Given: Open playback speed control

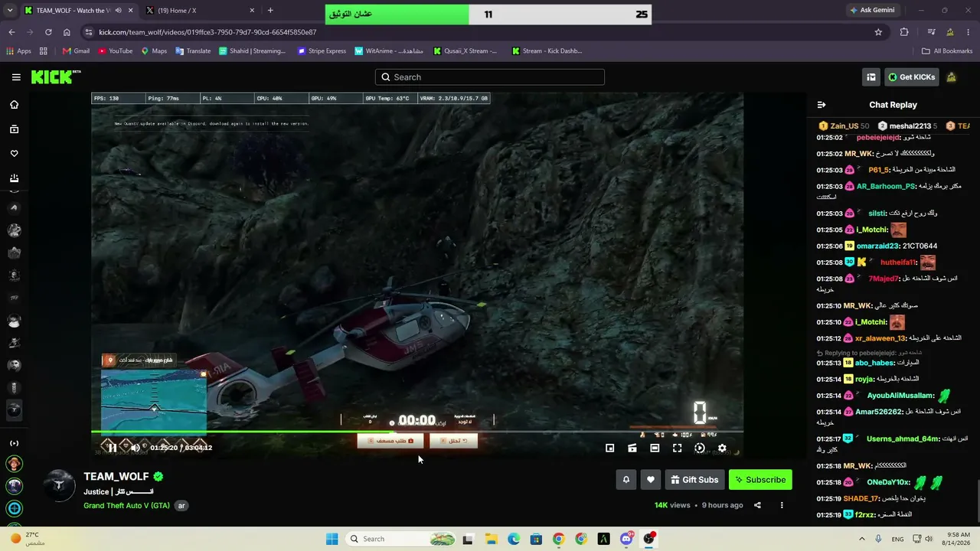Looking at the screenshot, I should [x=700, y=448].
